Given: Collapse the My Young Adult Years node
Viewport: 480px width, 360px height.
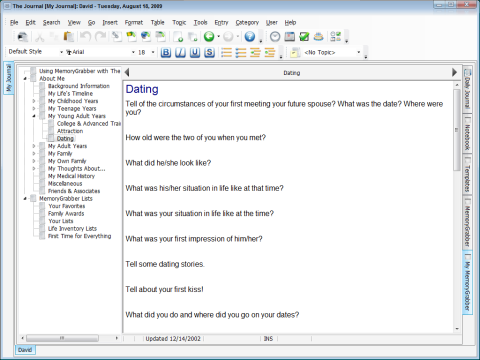Looking at the screenshot, I should (34, 116).
